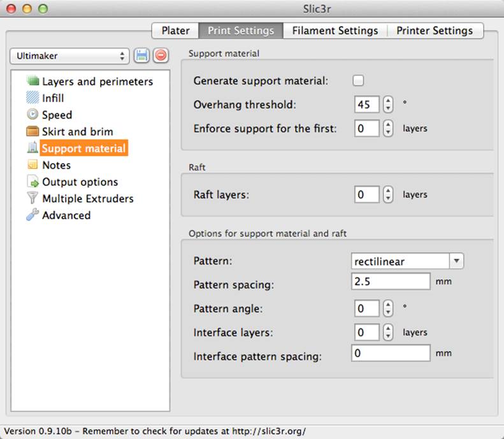Click the green zoom window button
The width and height of the screenshot is (504, 439).
coord(43,9)
